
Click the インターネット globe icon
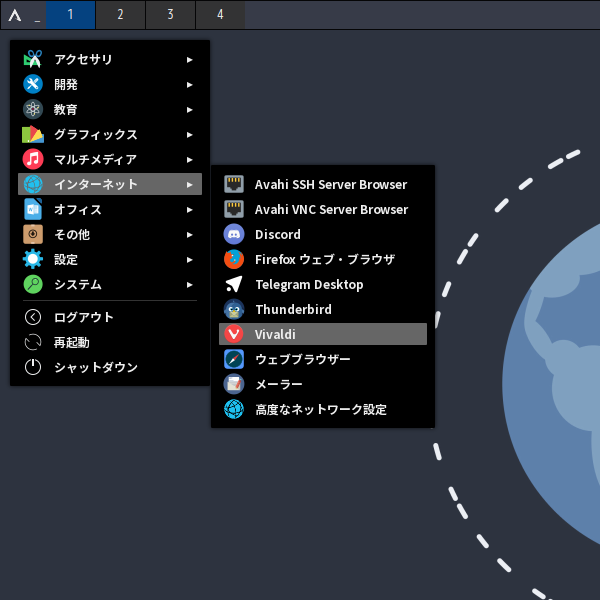click(x=33, y=184)
